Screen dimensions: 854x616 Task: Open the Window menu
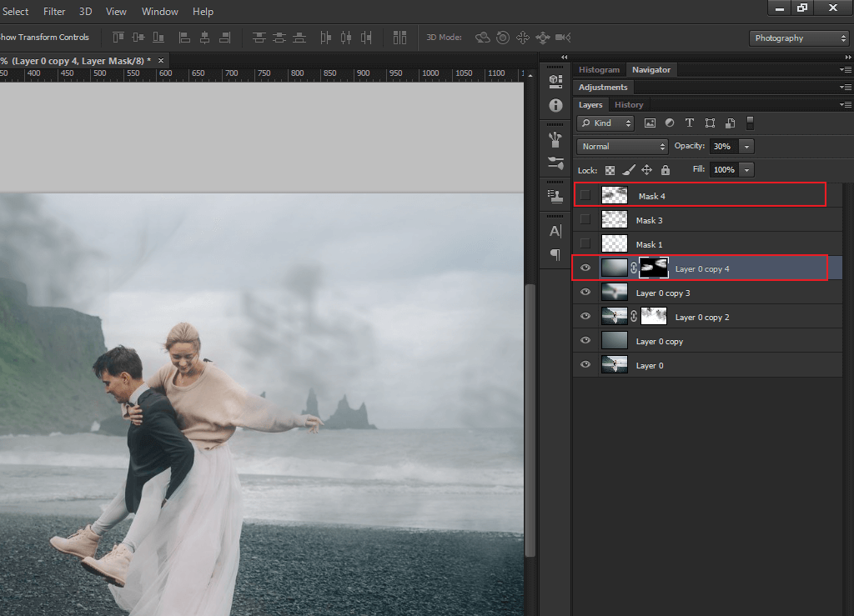coord(159,12)
